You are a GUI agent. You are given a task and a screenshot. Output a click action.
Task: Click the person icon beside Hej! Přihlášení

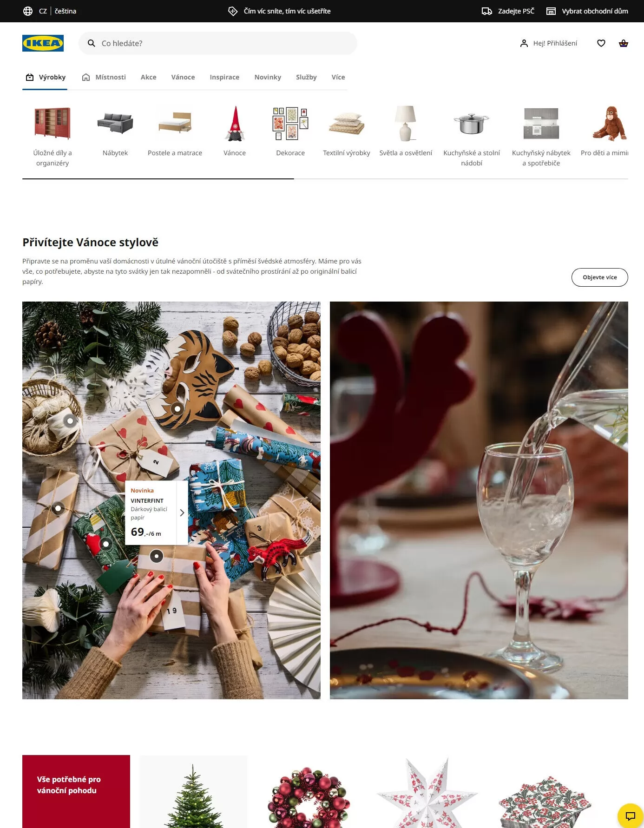tap(524, 43)
